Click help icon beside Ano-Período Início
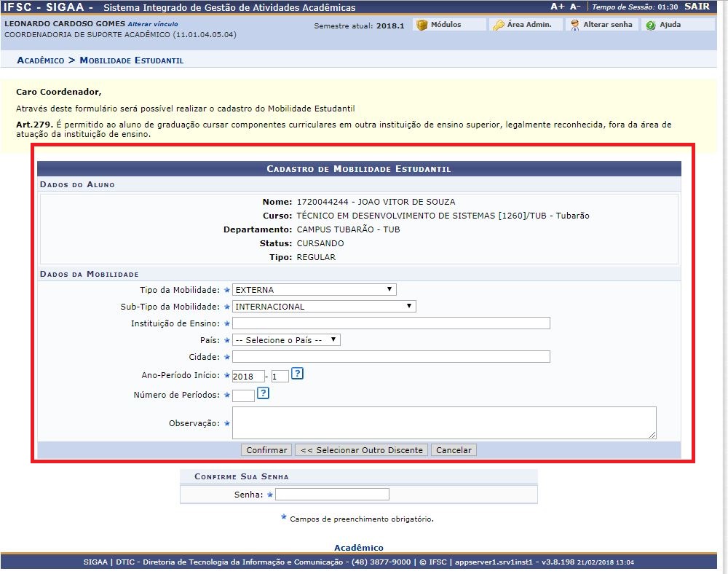This screenshot has height=574, width=728. click(x=297, y=374)
